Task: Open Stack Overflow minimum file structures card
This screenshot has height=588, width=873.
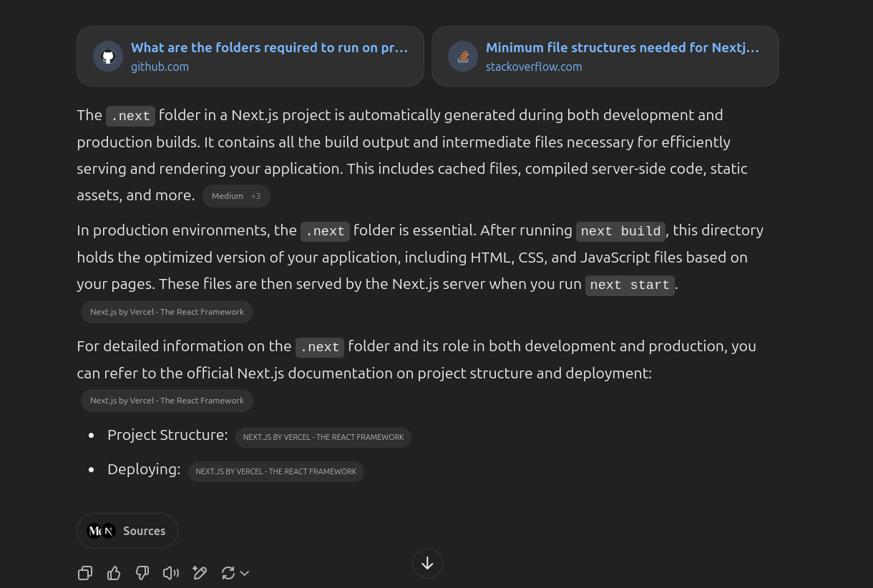Action: point(605,57)
